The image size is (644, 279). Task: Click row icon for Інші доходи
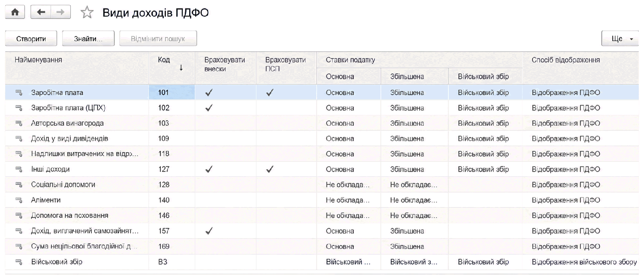point(19,169)
